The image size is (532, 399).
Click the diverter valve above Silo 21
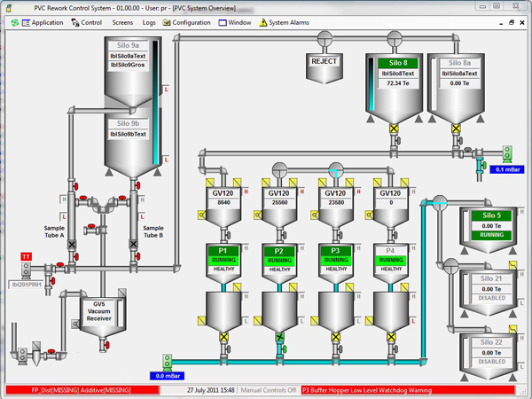pyautogui.click(x=451, y=266)
